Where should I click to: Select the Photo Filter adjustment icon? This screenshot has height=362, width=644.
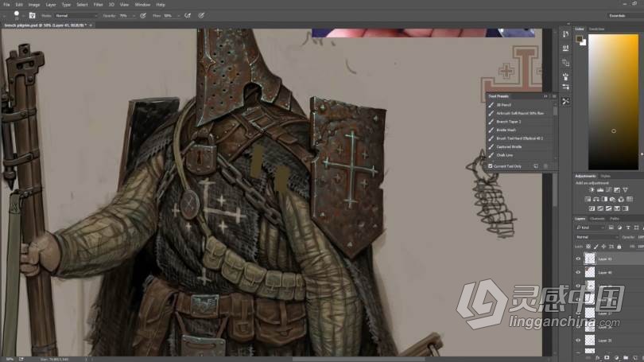click(612, 199)
